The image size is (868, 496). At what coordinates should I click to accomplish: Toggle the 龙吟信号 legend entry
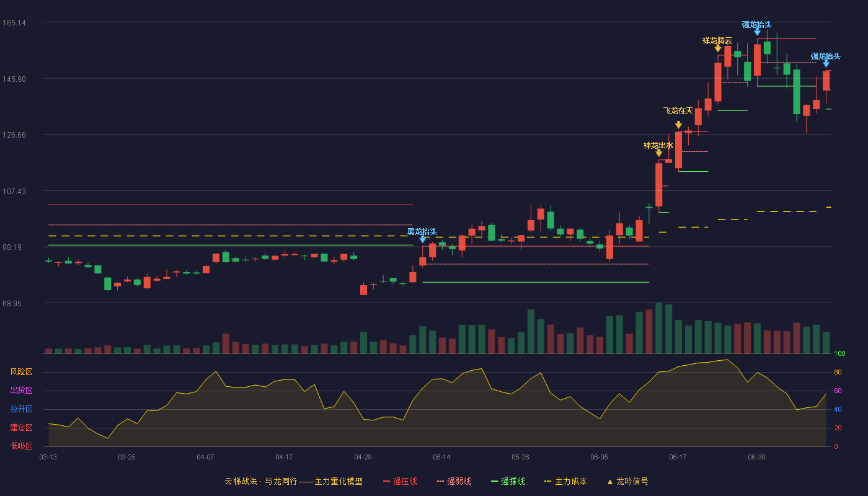click(x=627, y=481)
